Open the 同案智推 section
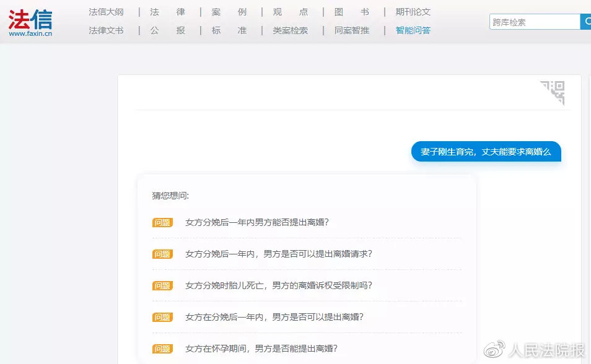The height and width of the screenshot is (364, 591). 351,30
